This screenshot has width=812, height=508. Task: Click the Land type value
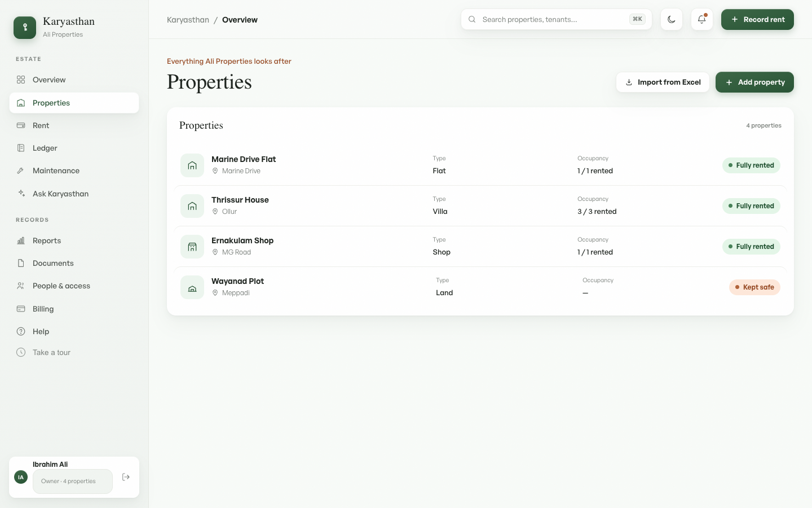point(444,293)
